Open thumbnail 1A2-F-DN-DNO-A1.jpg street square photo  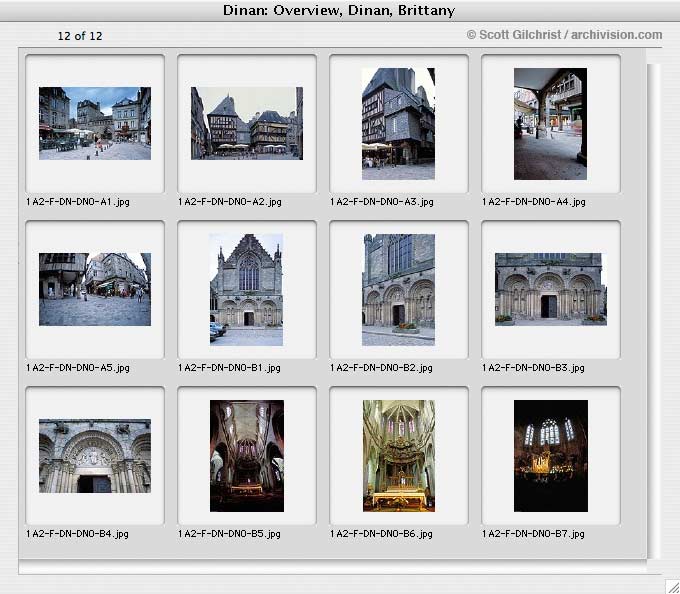[x=95, y=124]
